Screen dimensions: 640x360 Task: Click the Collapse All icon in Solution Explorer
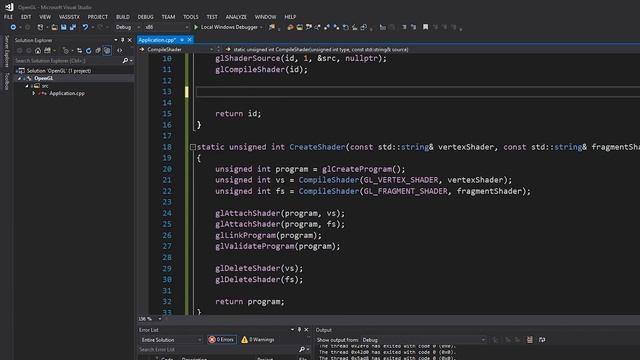click(98, 51)
